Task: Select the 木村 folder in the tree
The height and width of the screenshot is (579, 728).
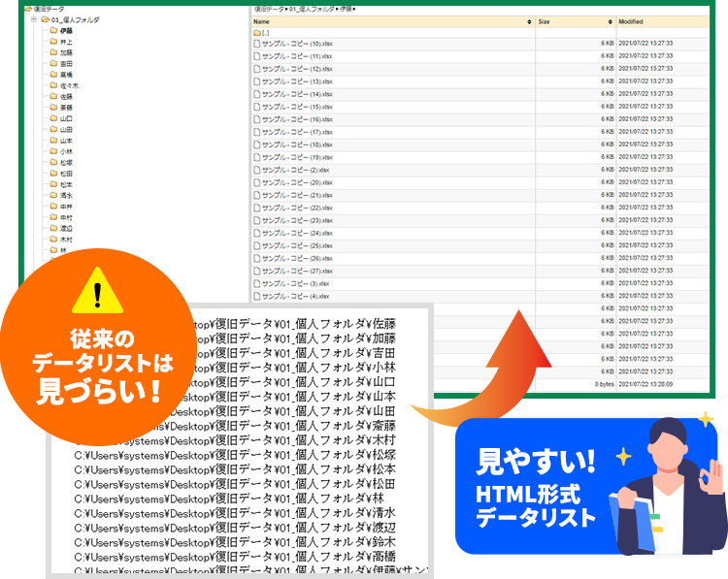Action: click(66, 240)
